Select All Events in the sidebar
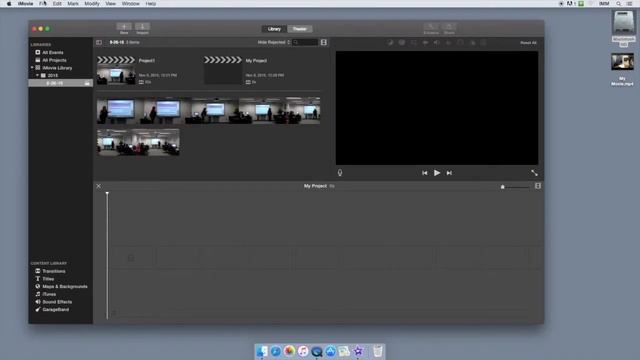 (53, 52)
